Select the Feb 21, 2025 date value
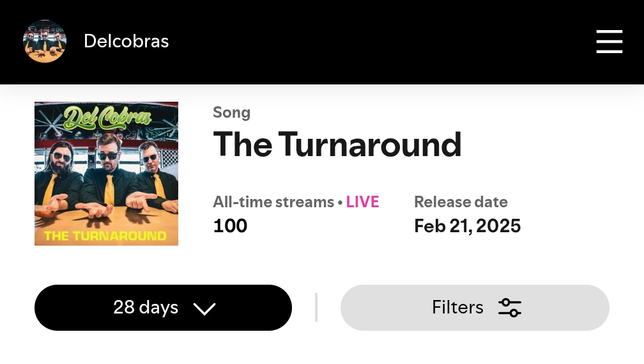644x364 pixels. (x=467, y=226)
